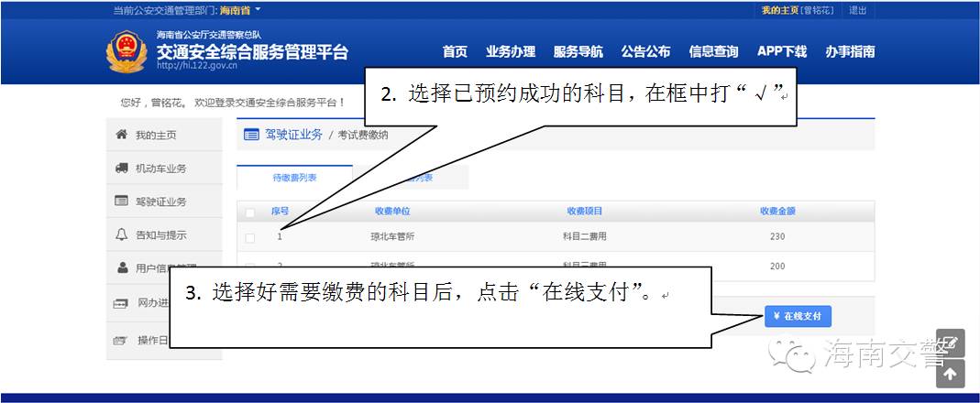Click the amount 230
Screen dimensions: 980x403
(777, 237)
